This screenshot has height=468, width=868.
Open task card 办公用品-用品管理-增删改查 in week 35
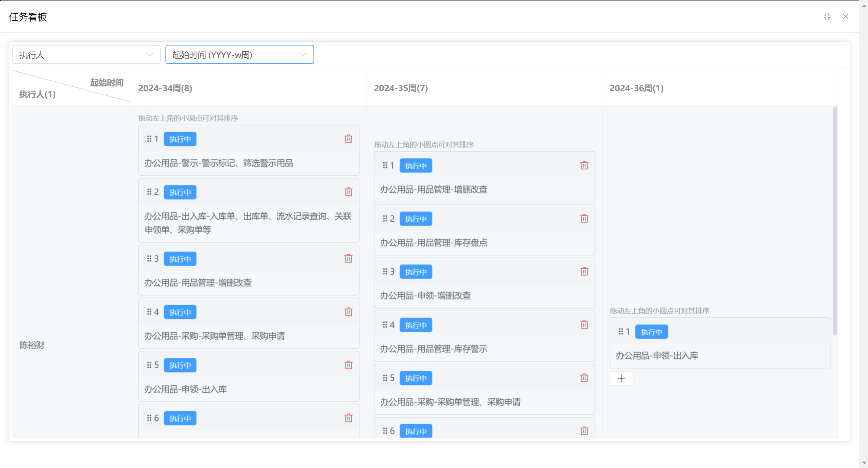[x=434, y=190]
